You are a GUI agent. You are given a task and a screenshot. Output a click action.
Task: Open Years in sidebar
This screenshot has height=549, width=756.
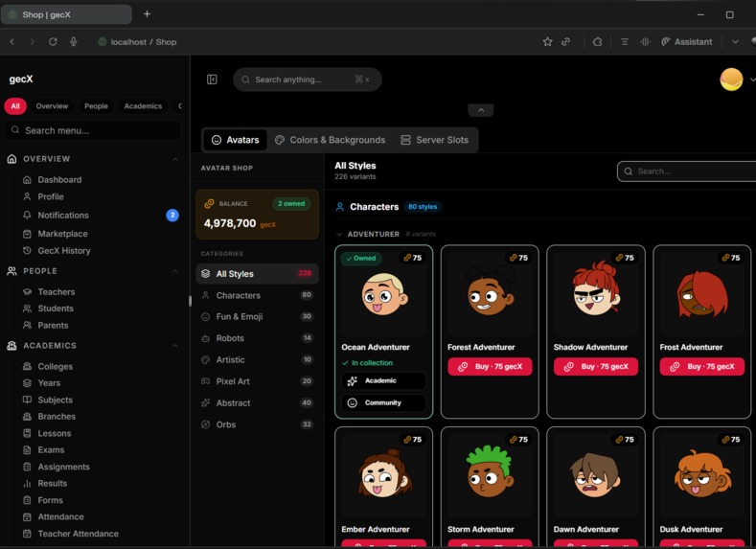point(49,383)
